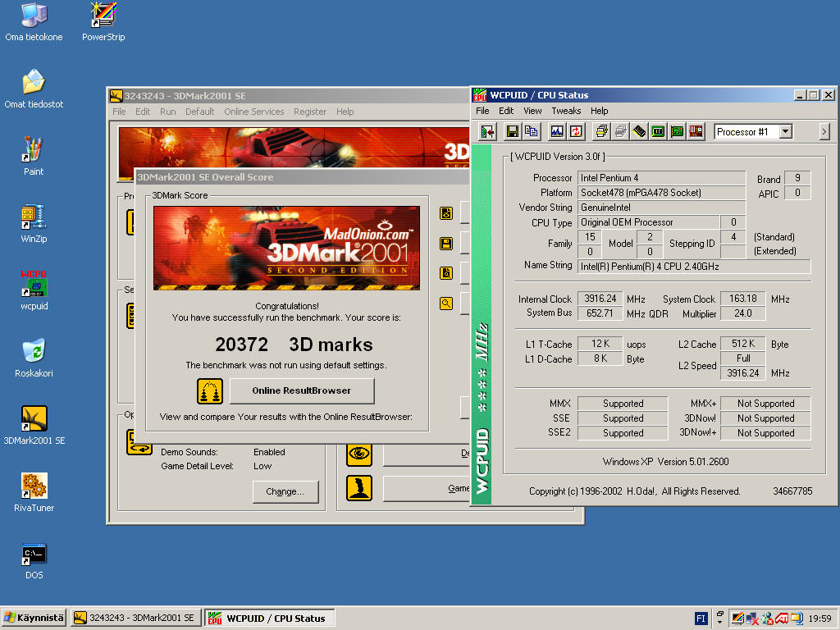The height and width of the screenshot is (630, 840).
Task: Switch to 3DMark2001 SE taskbar button
Action: tap(135, 618)
